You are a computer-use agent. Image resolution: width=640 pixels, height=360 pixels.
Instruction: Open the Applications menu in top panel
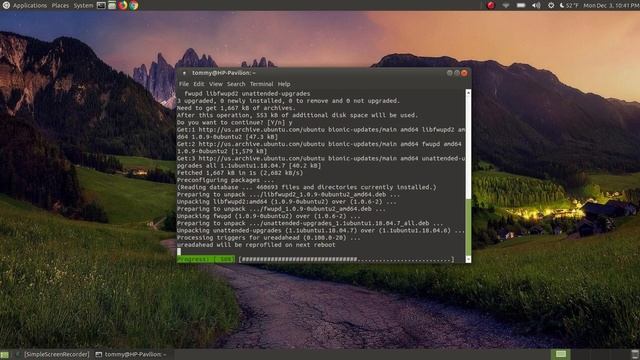pyautogui.click(x=30, y=6)
